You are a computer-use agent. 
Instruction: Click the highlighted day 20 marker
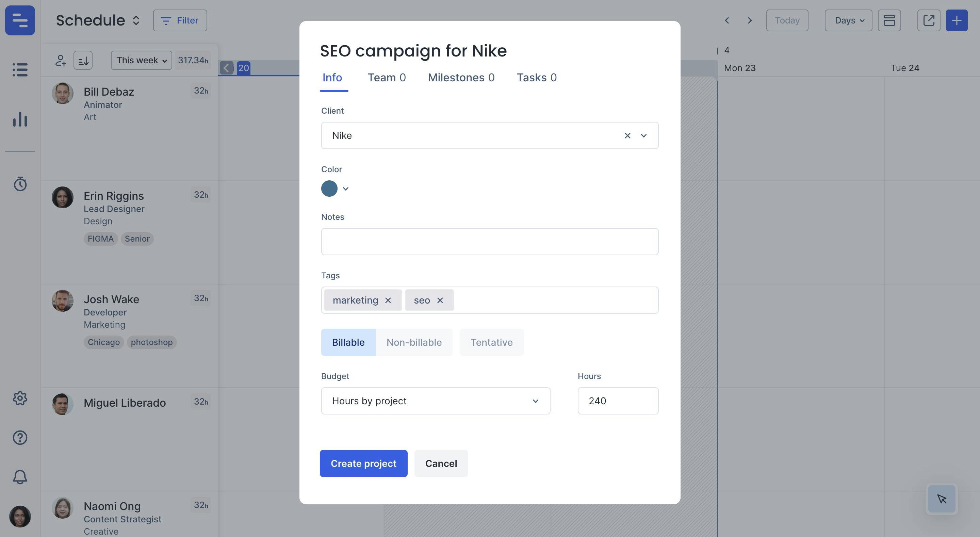coord(244,68)
